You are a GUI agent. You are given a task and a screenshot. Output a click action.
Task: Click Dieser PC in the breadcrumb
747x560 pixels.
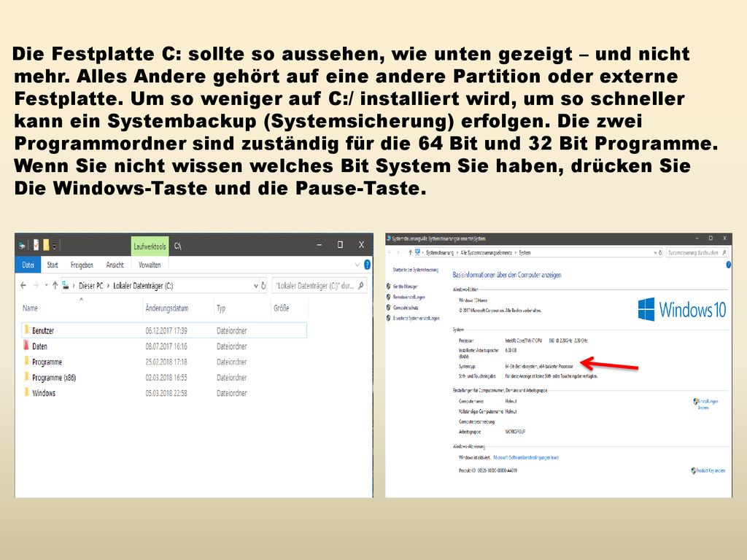point(91,286)
